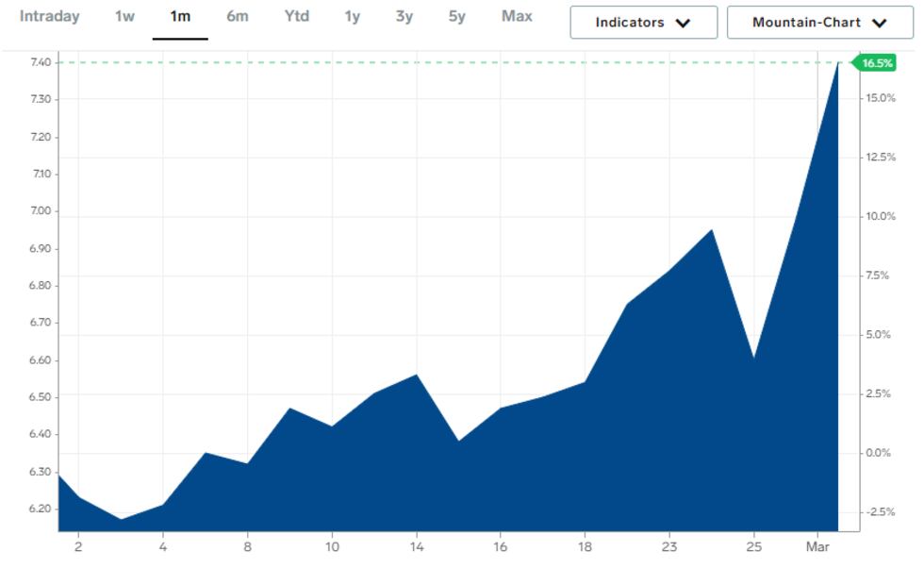The height and width of the screenshot is (568, 924).
Task: Choose the 6m time range tab
Action: click(238, 17)
